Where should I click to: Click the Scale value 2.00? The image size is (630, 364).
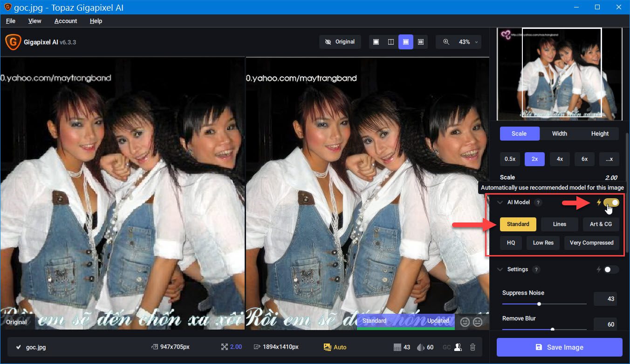pos(611,177)
